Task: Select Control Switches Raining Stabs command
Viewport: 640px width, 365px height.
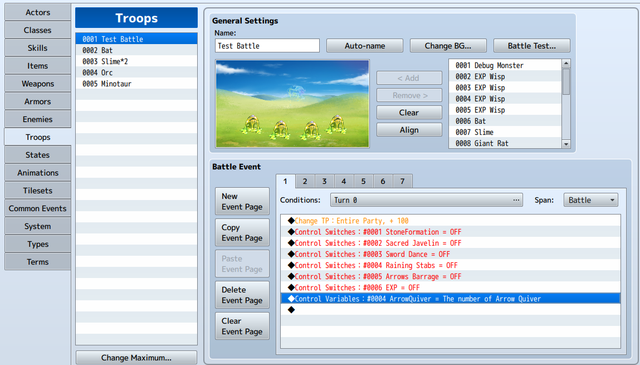Action: click(x=451, y=265)
